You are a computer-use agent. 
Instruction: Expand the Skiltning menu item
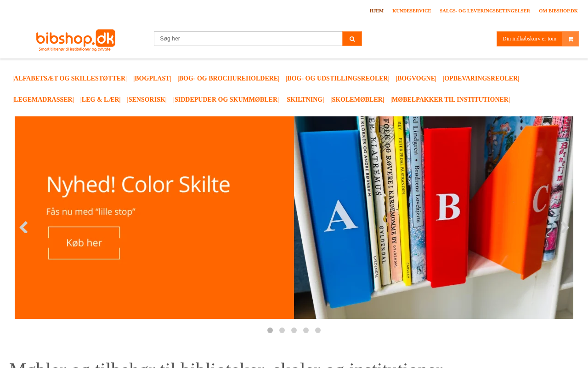[x=305, y=100]
